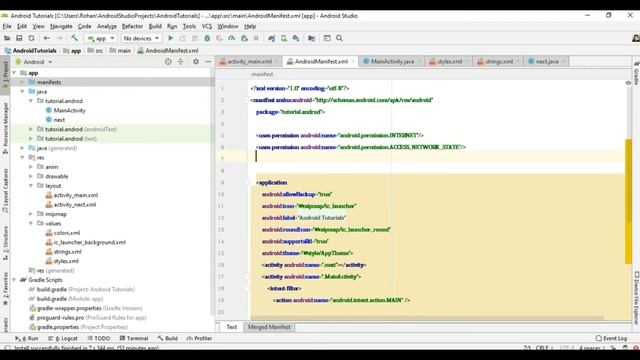Click the editor horizontal scrollbar
This screenshot has height=360, width=640.
pos(427,318)
